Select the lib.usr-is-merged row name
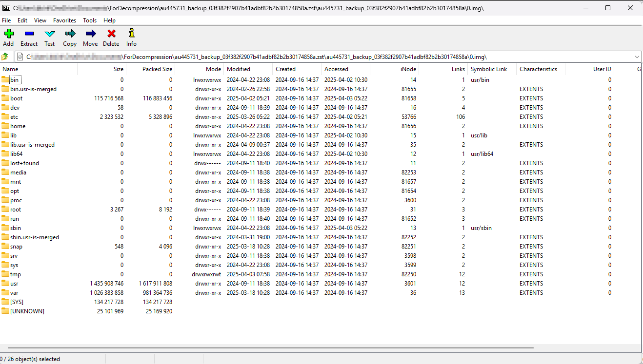Image resolution: width=643 pixels, height=364 pixels. coord(32,145)
